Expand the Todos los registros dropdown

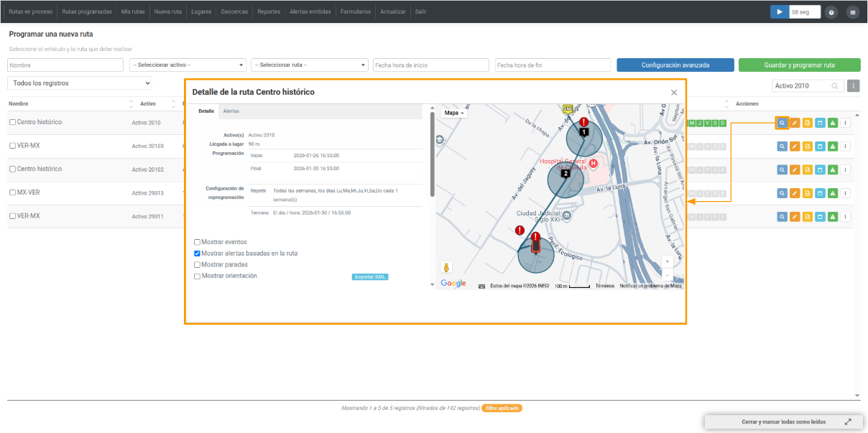pyautogui.click(x=80, y=83)
